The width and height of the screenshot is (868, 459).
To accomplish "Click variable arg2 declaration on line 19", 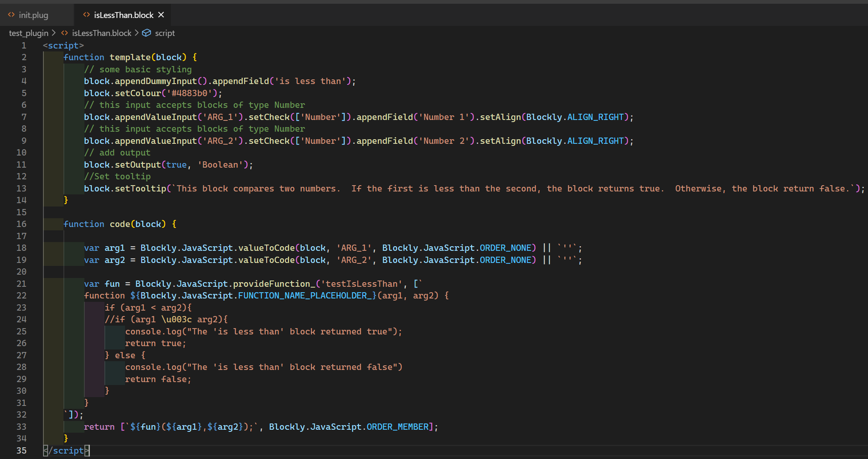I will (x=115, y=260).
